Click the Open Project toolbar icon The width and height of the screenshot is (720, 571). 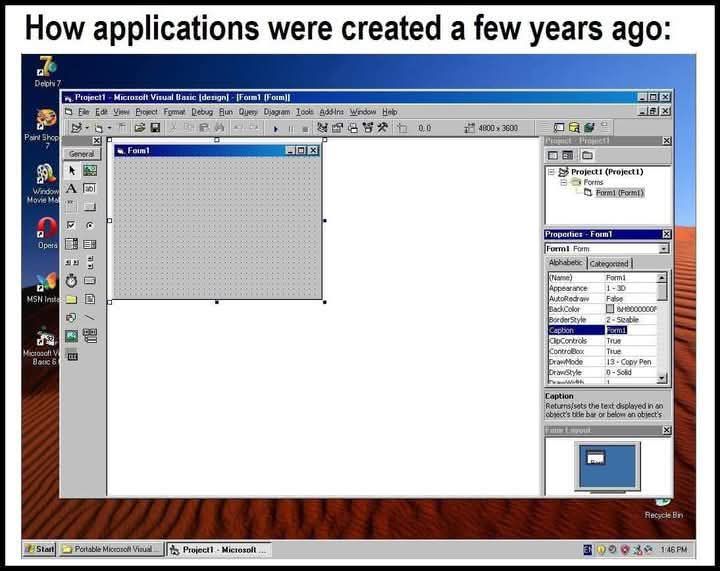point(140,128)
